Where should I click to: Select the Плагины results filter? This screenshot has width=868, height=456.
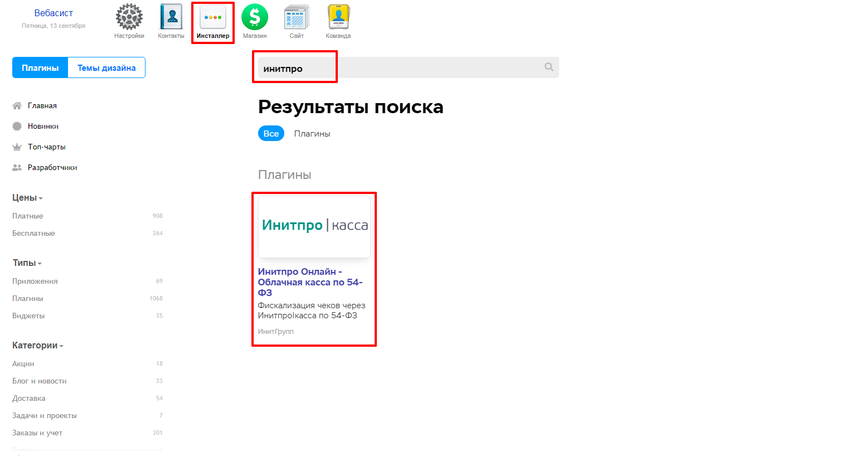coord(312,134)
